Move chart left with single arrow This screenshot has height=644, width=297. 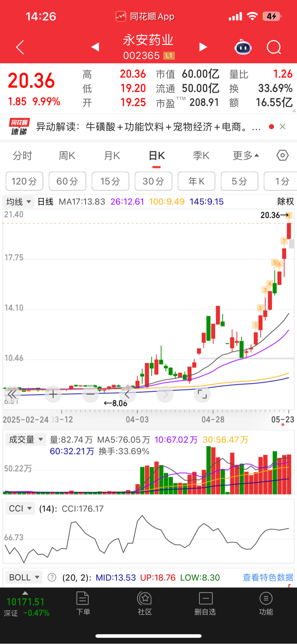click(127, 394)
